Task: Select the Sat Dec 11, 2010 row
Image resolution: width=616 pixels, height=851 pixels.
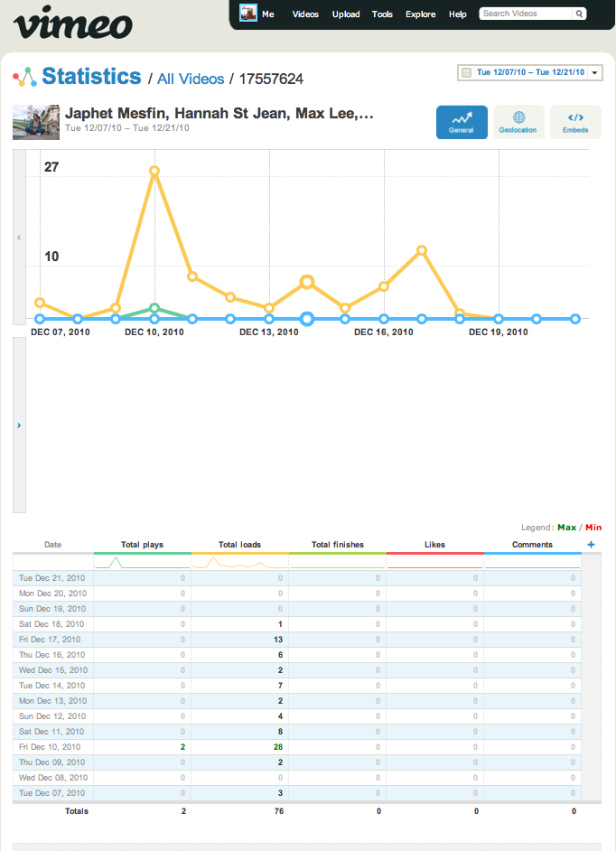Action: coord(297,732)
